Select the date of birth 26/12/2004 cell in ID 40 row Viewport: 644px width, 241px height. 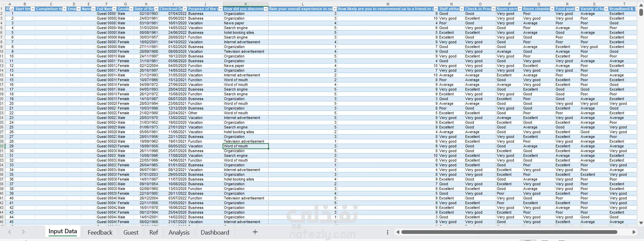coord(146,198)
